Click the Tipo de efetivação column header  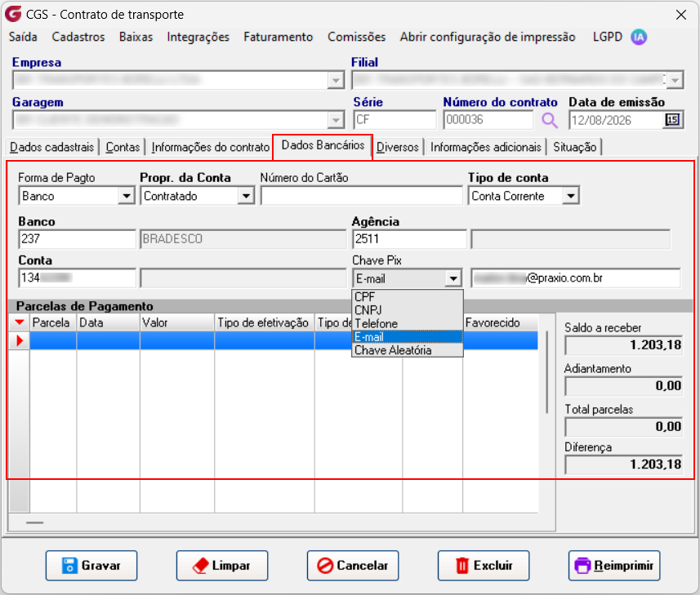[x=265, y=322]
